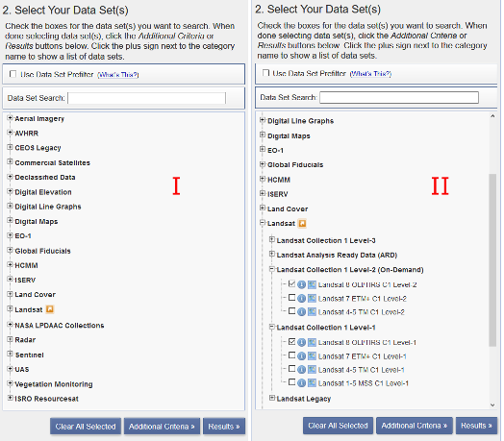Uncheck Landsat 8 OLI/TIRS C1 Level-1 checkbox
Viewport: 504px width, 441px height.
(291, 341)
